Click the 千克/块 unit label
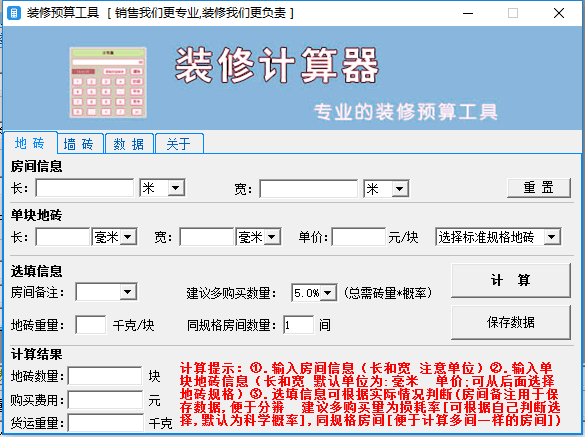The image size is (585, 437). 134,325
